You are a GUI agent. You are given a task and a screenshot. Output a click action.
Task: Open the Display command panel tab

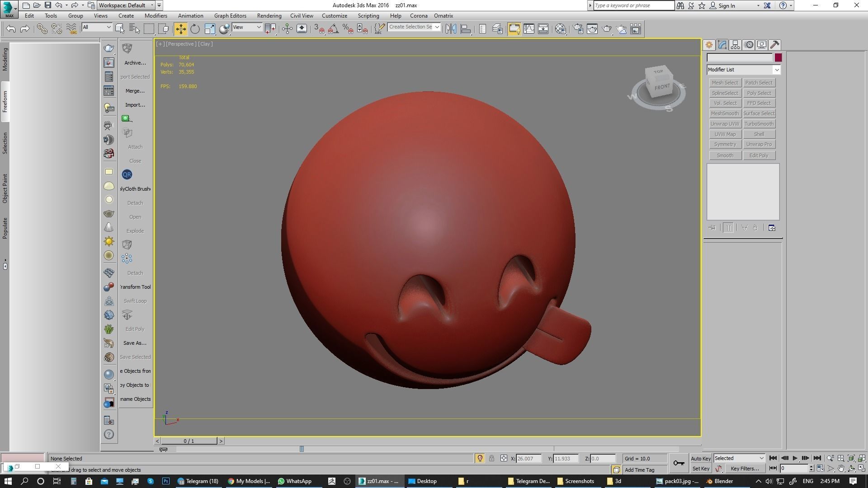(762, 45)
